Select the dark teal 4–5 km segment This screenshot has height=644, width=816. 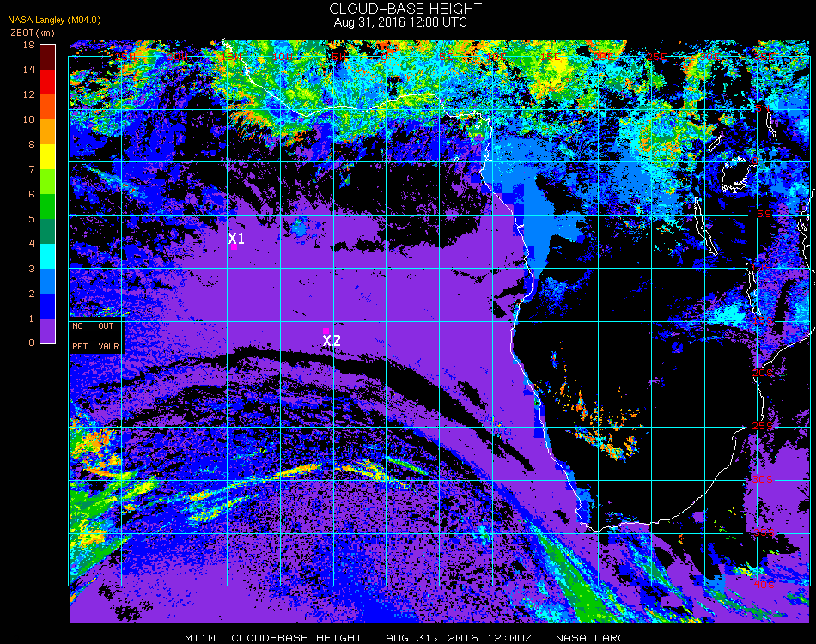pyautogui.click(x=47, y=232)
